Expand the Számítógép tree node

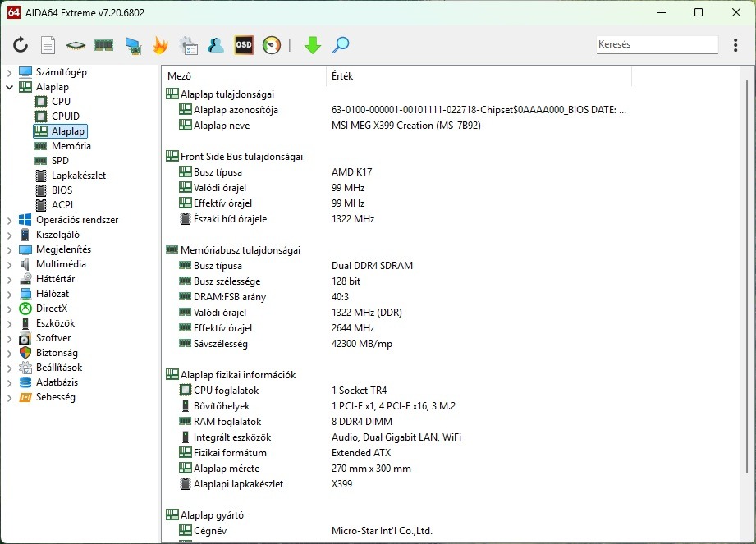click(9, 72)
